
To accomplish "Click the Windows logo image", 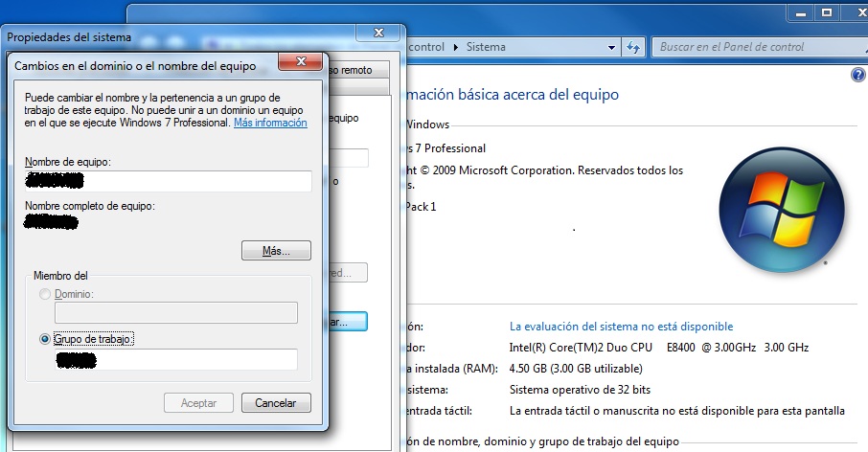I will [x=782, y=210].
